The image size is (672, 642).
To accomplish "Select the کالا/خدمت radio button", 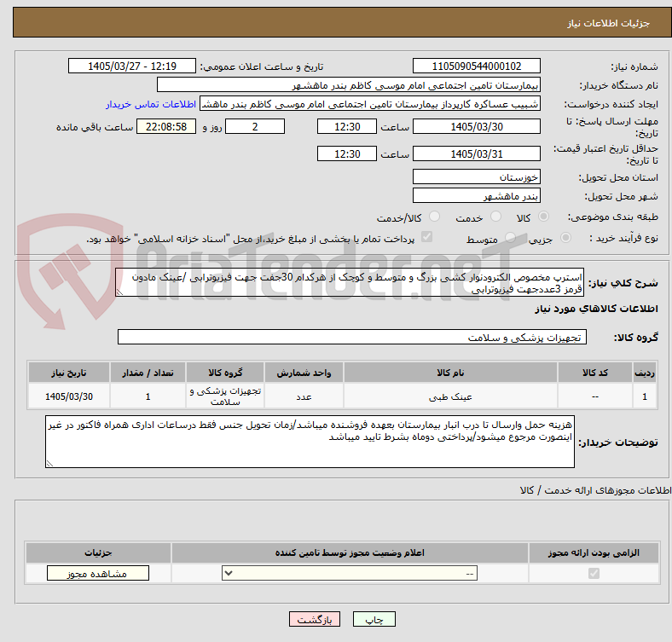I will click(435, 217).
